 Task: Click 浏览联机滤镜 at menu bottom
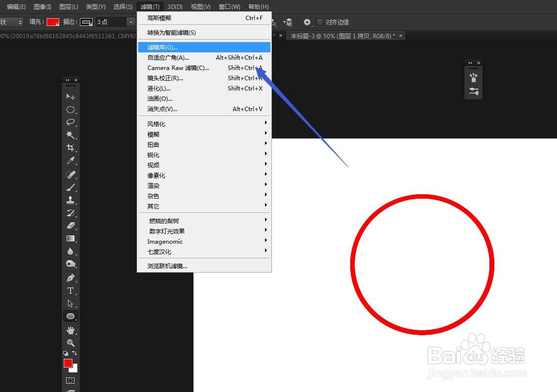(x=167, y=266)
